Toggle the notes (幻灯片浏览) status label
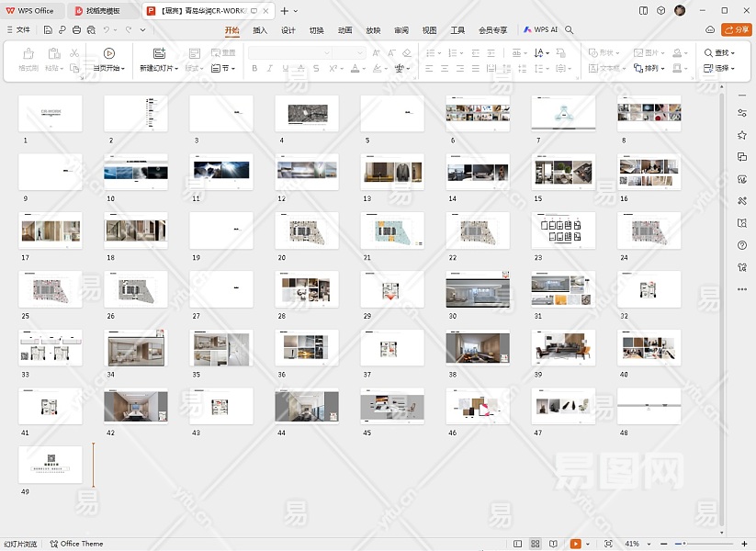 click(x=21, y=544)
